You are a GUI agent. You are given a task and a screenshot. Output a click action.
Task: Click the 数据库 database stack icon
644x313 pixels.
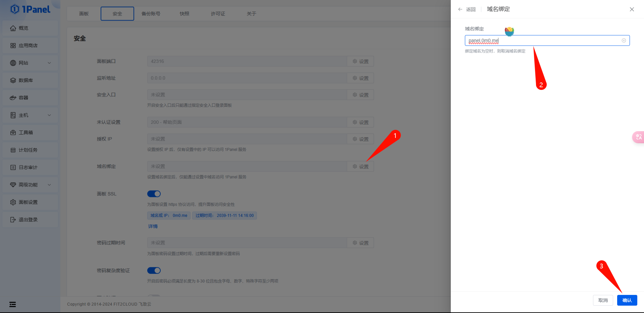(x=13, y=81)
